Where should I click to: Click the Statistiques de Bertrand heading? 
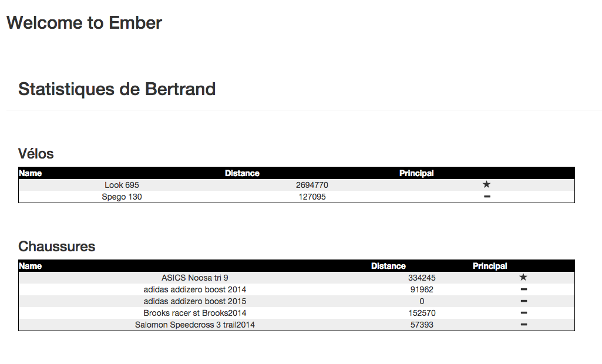117,89
